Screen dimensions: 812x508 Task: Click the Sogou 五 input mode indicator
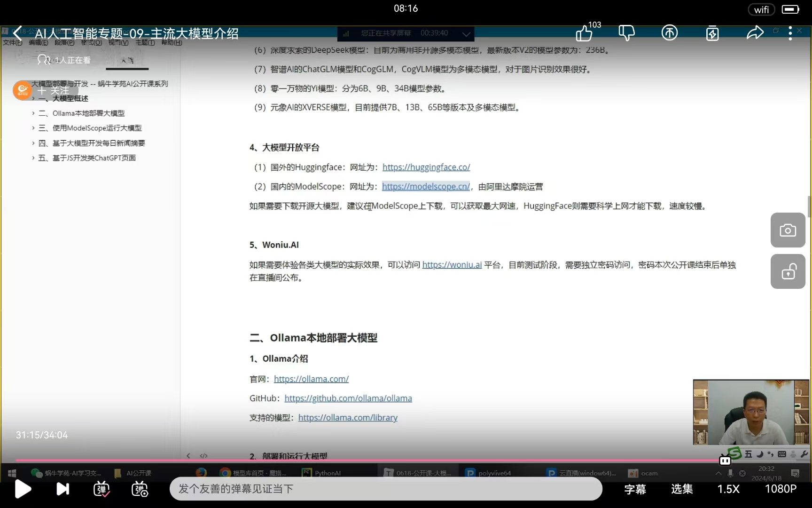pyautogui.click(x=749, y=454)
